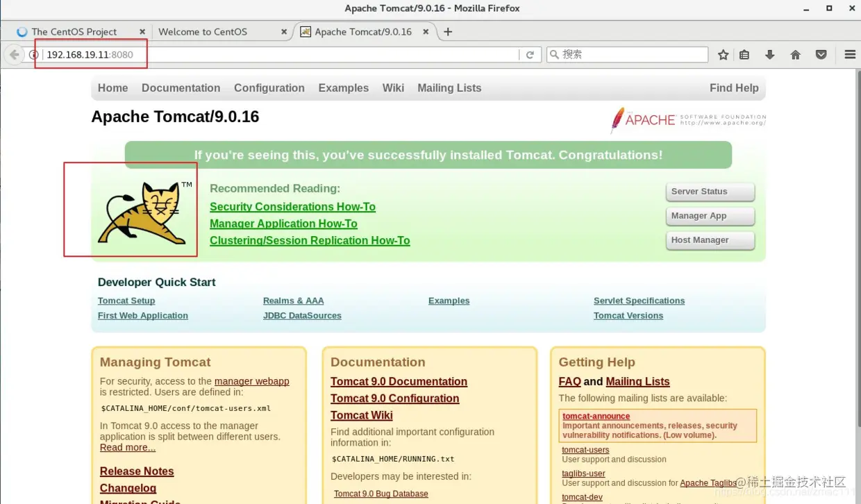Screen dimensions: 861x504
Task: Select the Apache Tomcat/9.0.16 tab
Action: (363, 32)
